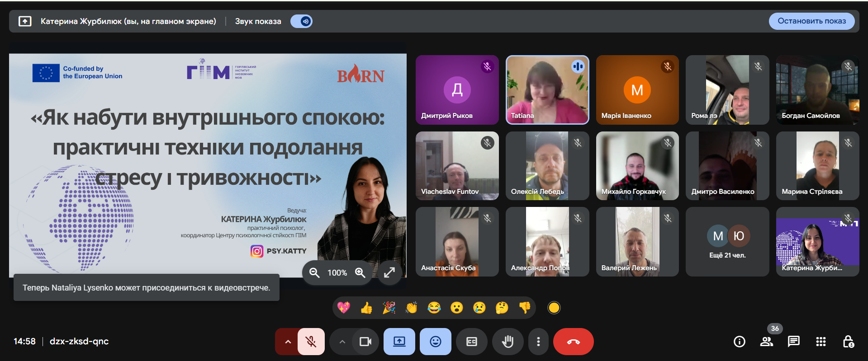Open the meeting details info icon
Image resolution: width=868 pixels, height=361 pixels.
coord(740,342)
